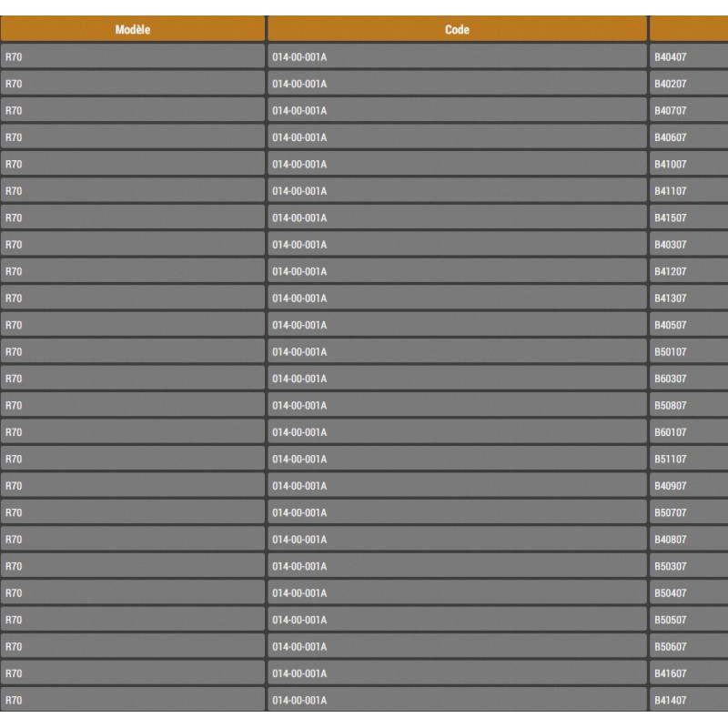The height and width of the screenshot is (728, 728).
Task: Click the B60307 value
Action: tap(670, 379)
